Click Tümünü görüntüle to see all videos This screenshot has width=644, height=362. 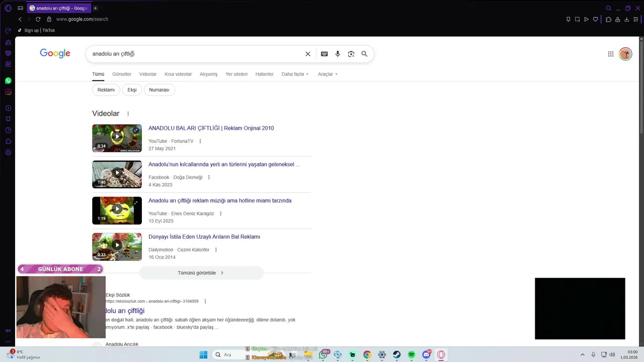[201, 273]
